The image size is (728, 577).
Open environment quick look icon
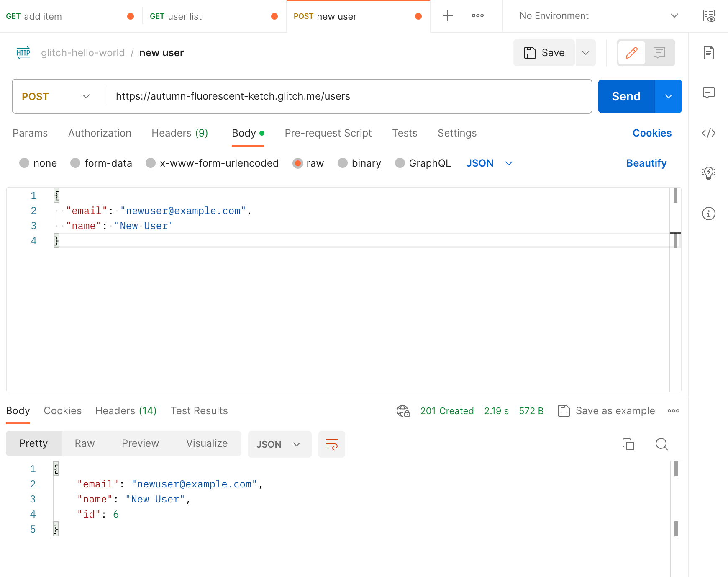[x=709, y=16]
